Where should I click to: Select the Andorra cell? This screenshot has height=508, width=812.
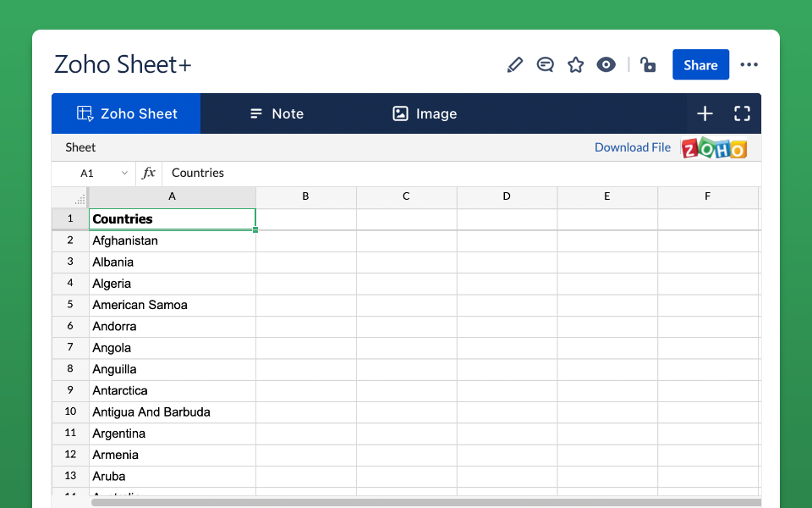173,327
